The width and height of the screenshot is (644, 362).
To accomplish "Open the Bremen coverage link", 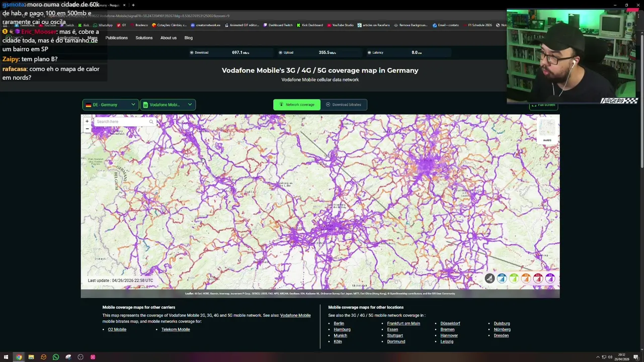I will [x=447, y=329].
